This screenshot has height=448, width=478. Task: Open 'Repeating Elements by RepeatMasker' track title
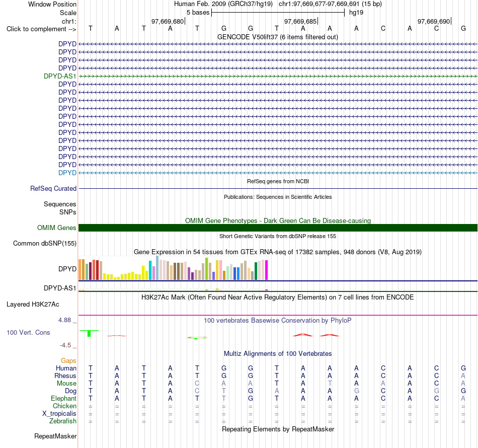[x=278, y=429]
